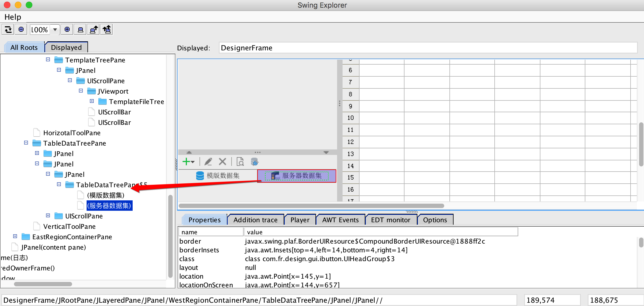Click the TemplateTreePane folder icon
This screenshot has width=644, height=306.
59,60
